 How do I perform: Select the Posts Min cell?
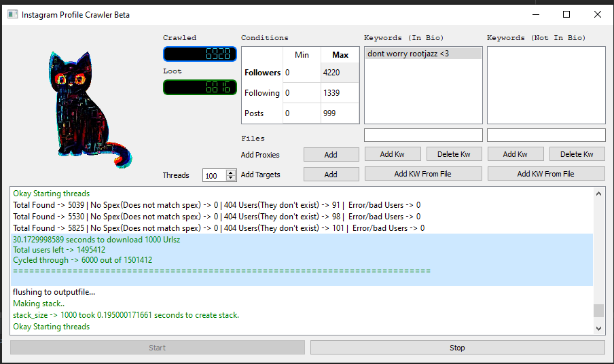[302, 113]
